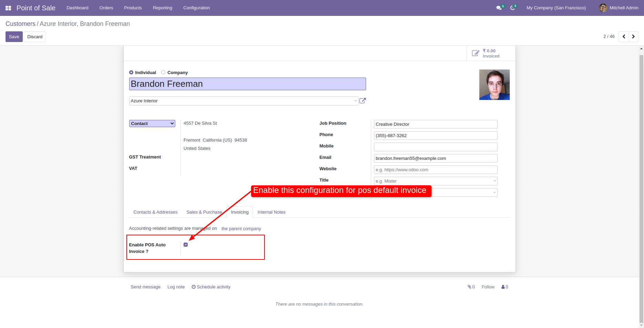This screenshot has width=644, height=328.
Task: Click the contact profile photo
Action: click(495, 85)
